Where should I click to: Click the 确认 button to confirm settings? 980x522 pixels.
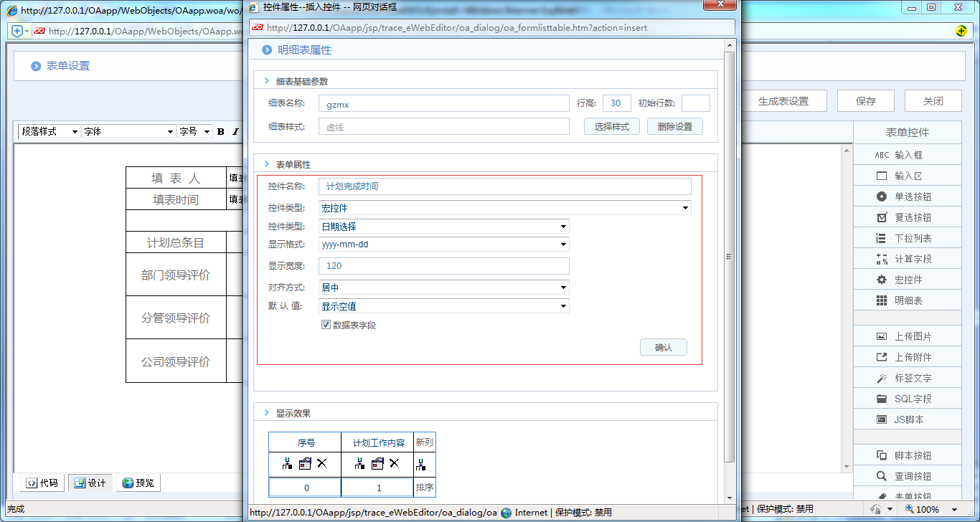pos(663,346)
